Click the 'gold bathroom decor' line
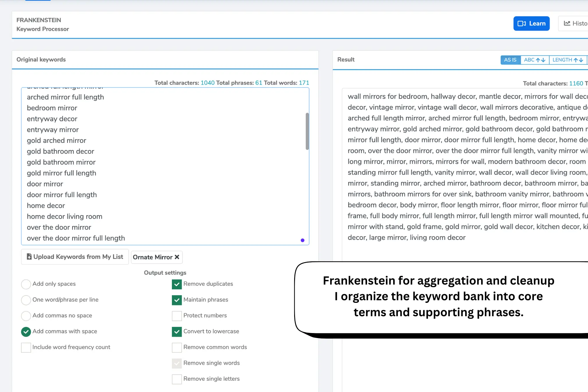This screenshot has height=392, width=588. pyautogui.click(x=60, y=151)
